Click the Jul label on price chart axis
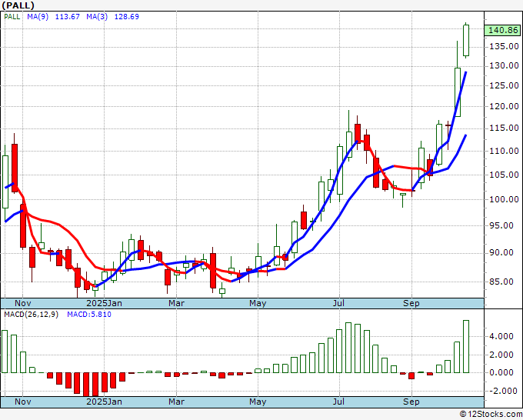Image resolution: width=523 pixels, height=420 pixels. pyautogui.click(x=338, y=303)
